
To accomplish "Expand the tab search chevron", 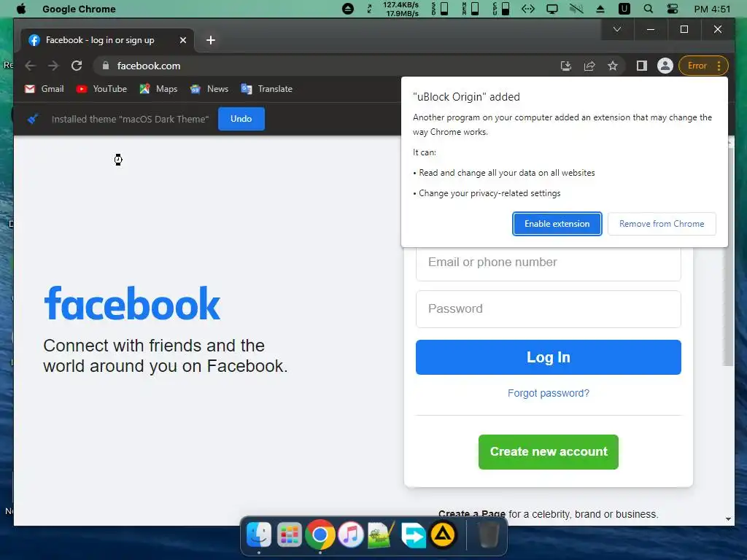I will 617,29.
